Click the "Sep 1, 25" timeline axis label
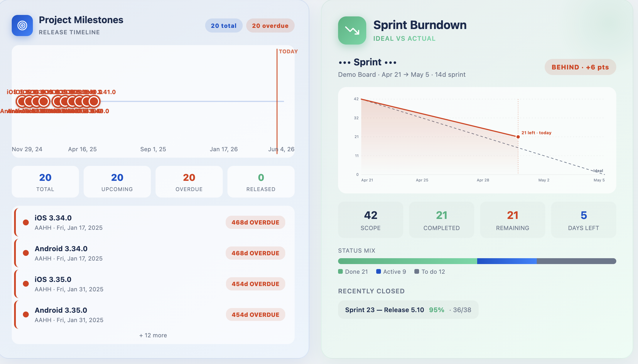Viewport: 638px width, 364px height. (x=153, y=149)
